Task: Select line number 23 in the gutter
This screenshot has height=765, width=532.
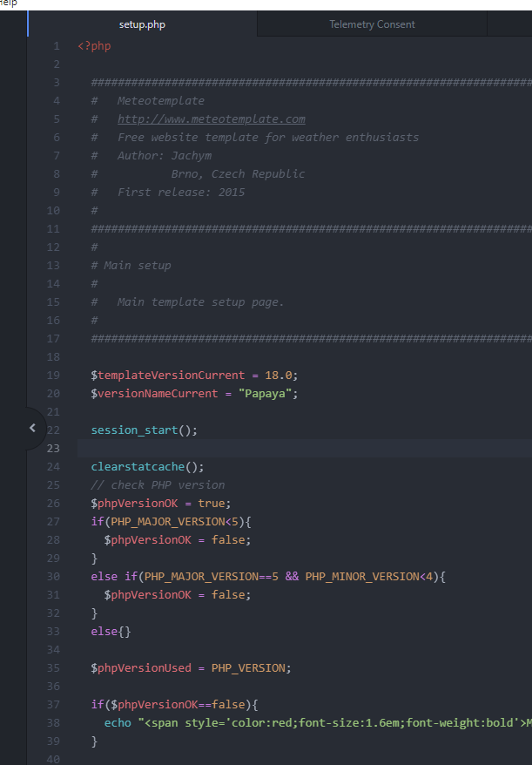Action: (55, 449)
